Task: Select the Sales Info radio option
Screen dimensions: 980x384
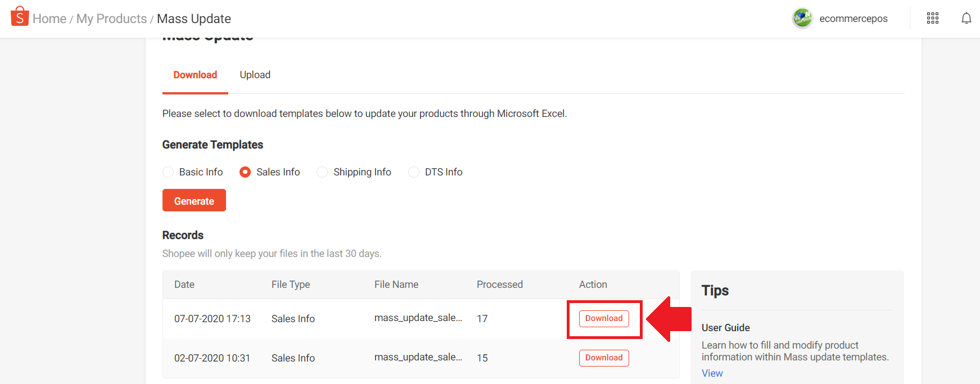Action: coord(245,172)
